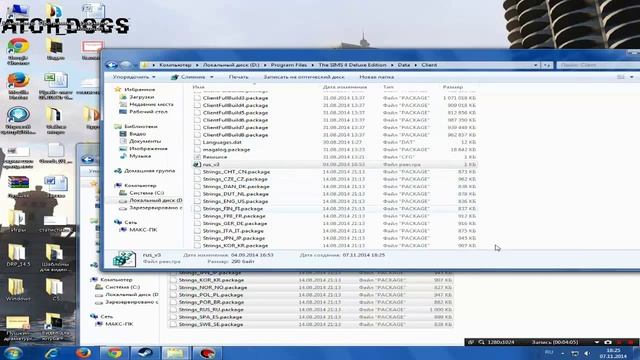640x360 pixels.
Task: Select Система (C:) in the front window sidebar
Action: pyautogui.click(x=147, y=193)
